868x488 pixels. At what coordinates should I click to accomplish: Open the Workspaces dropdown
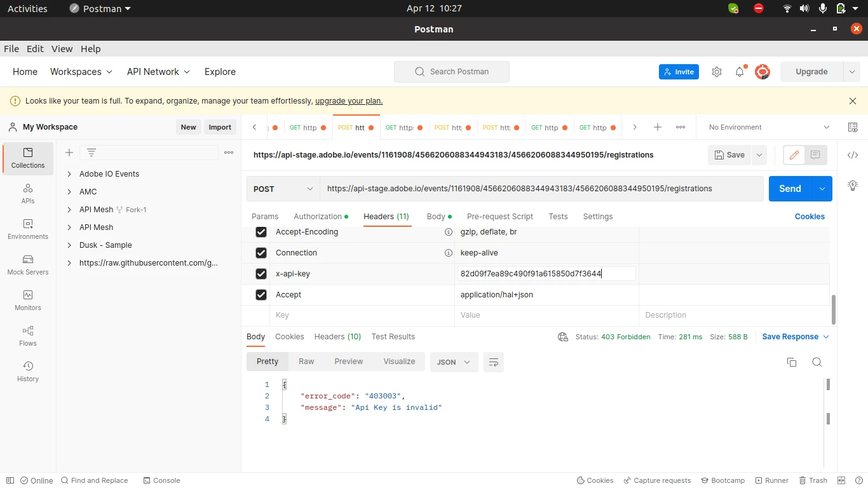[x=81, y=72]
